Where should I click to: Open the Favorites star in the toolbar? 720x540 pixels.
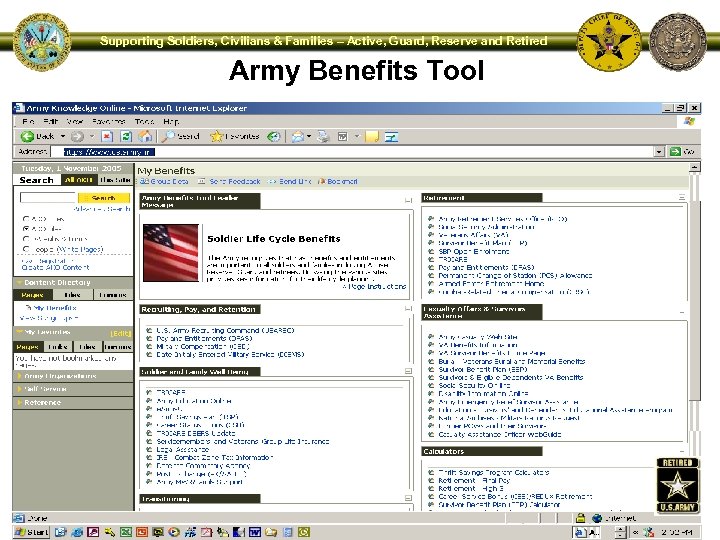(x=216, y=136)
